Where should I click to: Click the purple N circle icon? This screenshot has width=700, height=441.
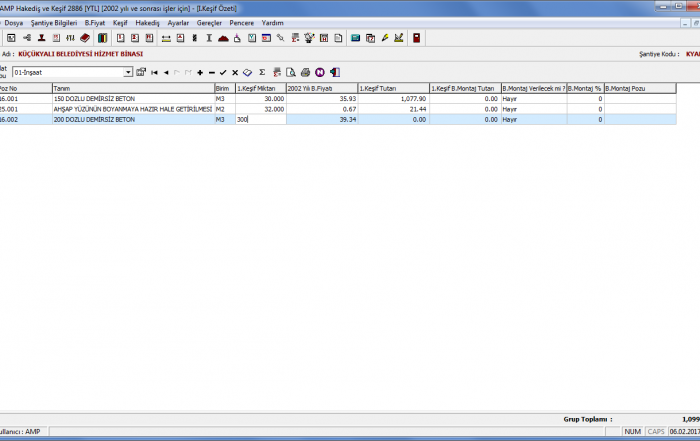click(x=319, y=72)
